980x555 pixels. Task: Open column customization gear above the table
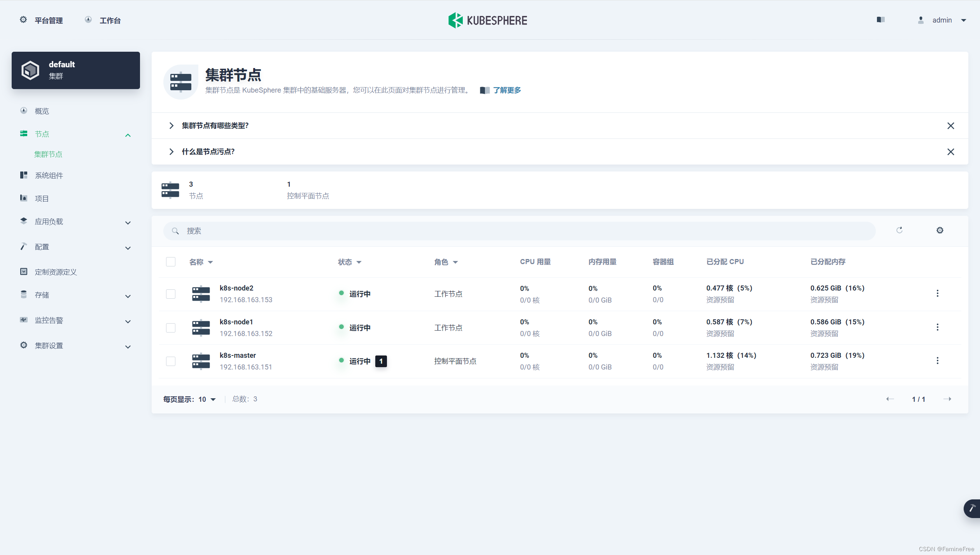(x=940, y=230)
